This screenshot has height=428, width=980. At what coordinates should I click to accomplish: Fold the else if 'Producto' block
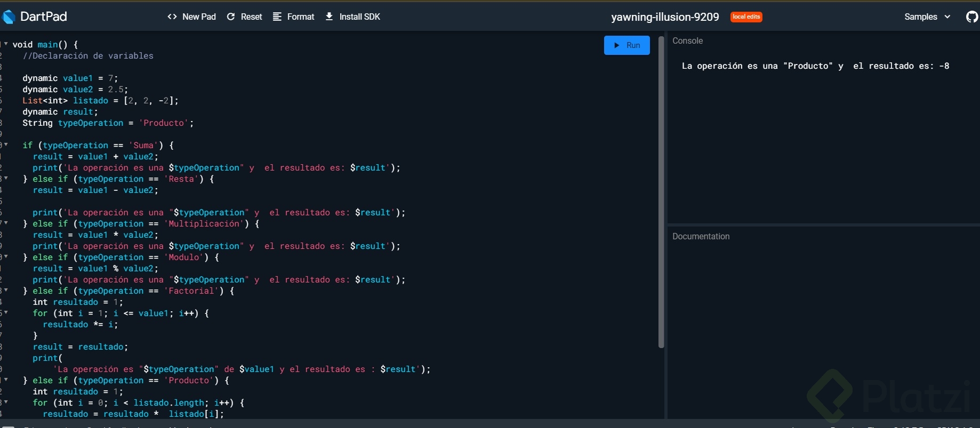pos(6,379)
